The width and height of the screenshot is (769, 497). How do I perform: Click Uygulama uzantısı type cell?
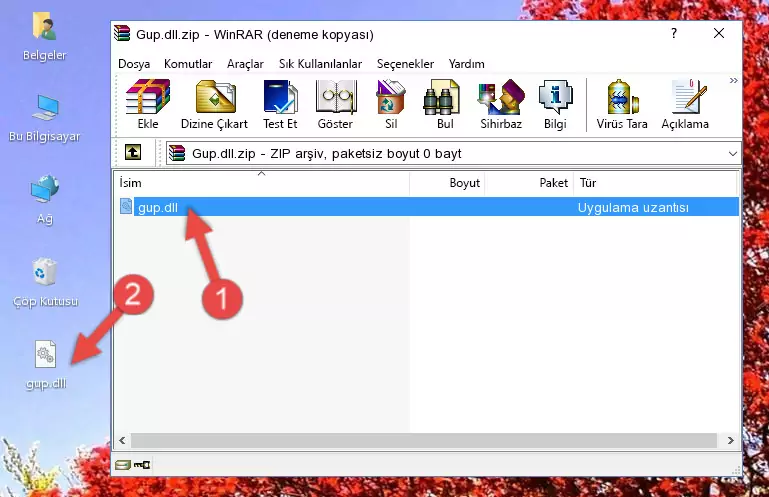click(x=633, y=208)
